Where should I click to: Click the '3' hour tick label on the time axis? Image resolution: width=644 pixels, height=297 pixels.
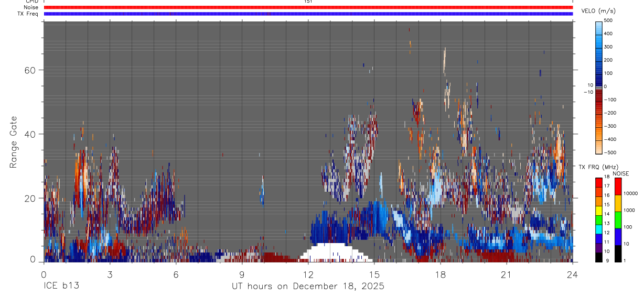(110, 274)
